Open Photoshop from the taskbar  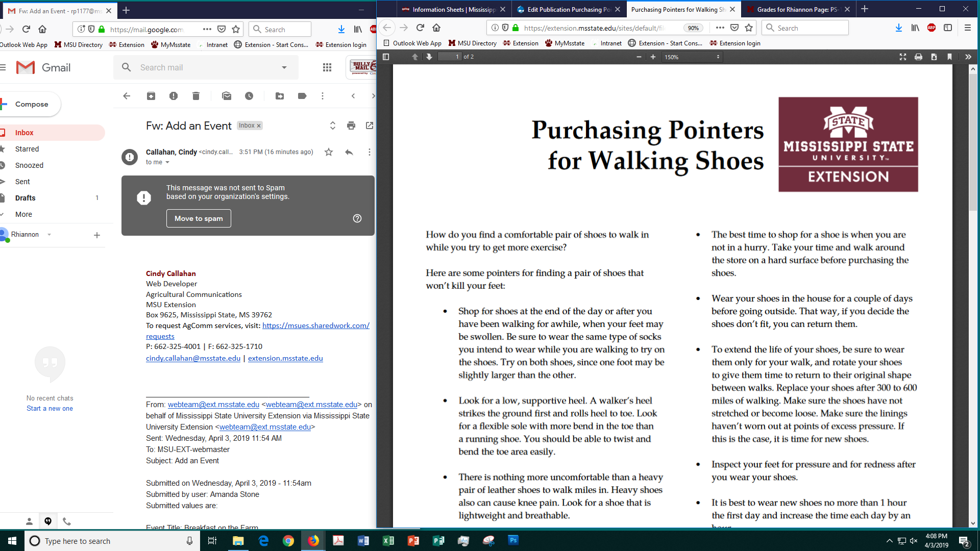click(513, 540)
